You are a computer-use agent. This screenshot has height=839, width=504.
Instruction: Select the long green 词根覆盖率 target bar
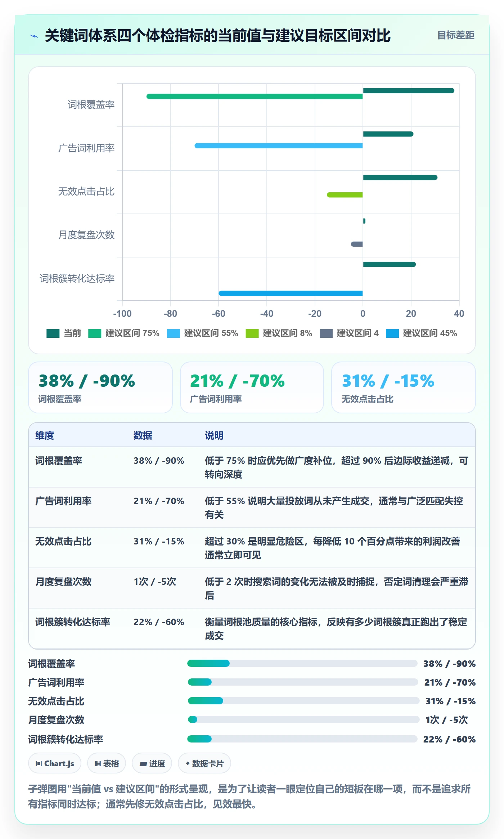pyautogui.click(x=255, y=97)
